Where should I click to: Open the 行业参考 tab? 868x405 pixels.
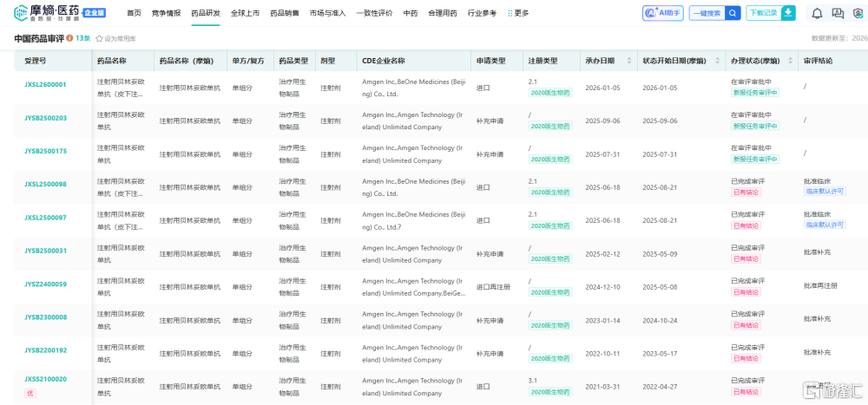click(x=482, y=13)
